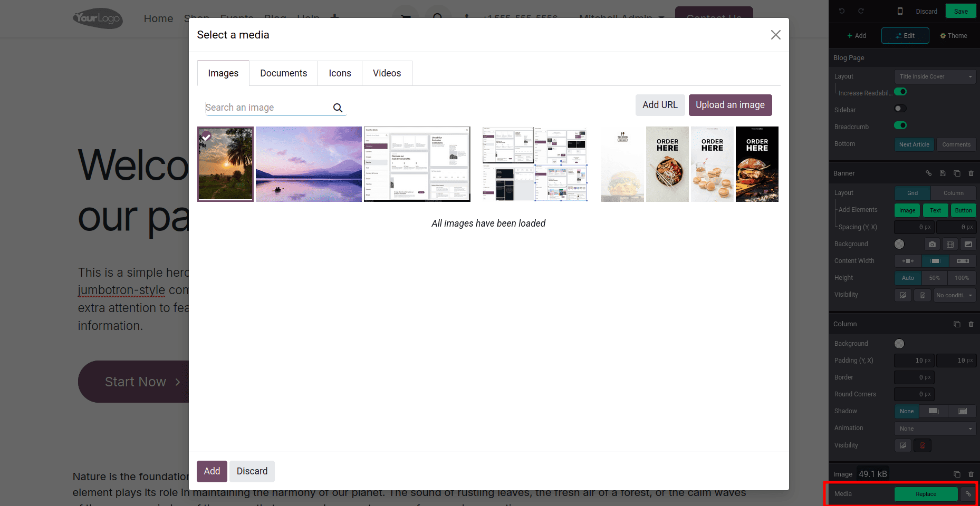
Task: Open the Layout dropdown showing Title Inside Cover
Action: (x=935, y=76)
